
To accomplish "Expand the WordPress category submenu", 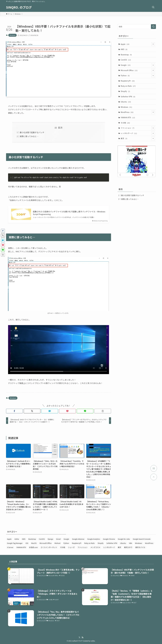I will [x=153, y=112].
